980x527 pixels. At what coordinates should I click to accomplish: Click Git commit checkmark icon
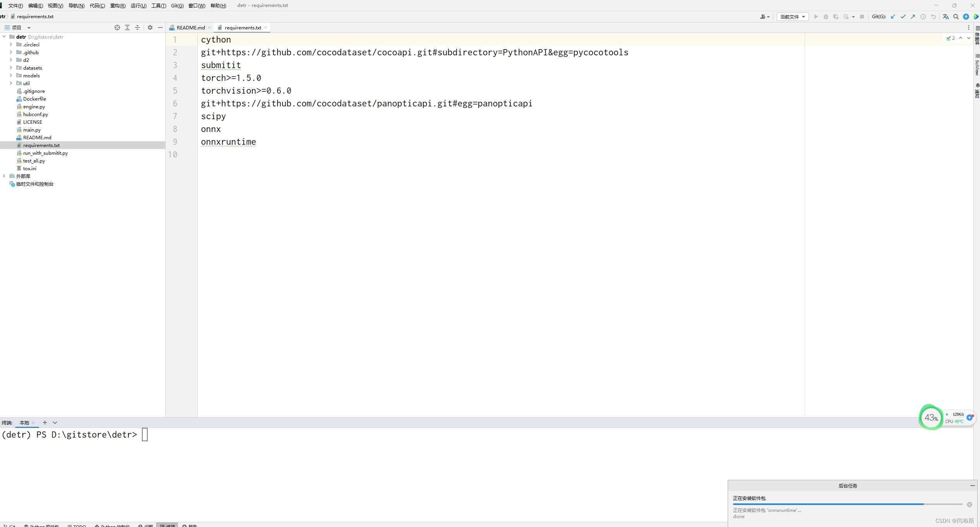tap(903, 17)
